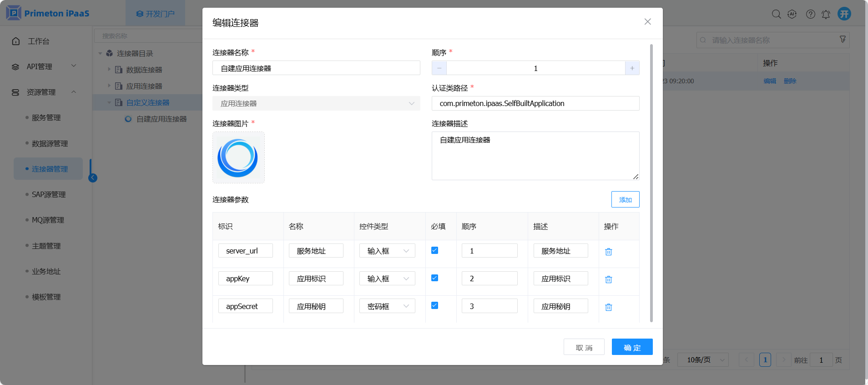Image resolution: width=868 pixels, height=385 pixels.
Task: Toggle required checkbox for appKey row
Action: click(x=434, y=278)
